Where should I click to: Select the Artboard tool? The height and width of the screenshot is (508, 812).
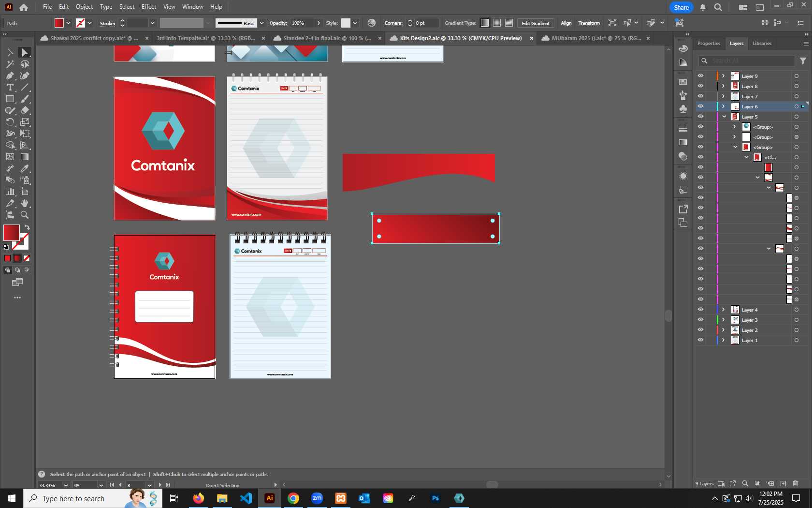(25, 192)
